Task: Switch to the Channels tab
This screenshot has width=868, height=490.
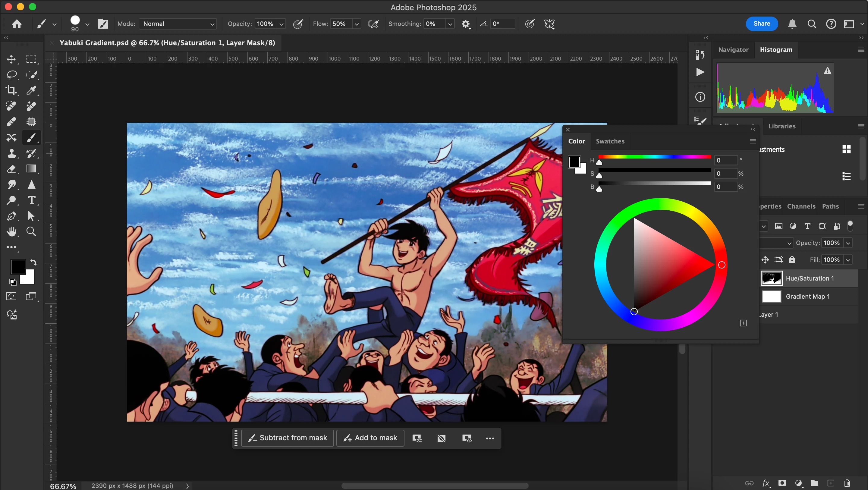Action: pyautogui.click(x=801, y=206)
